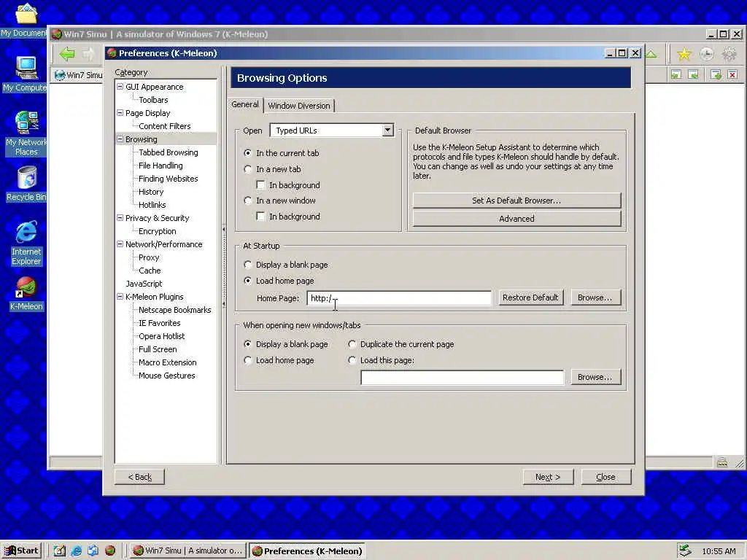The width and height of the screenshot is (747, 560).
Task: Click Next > button
Action: [x=548, y=477]
